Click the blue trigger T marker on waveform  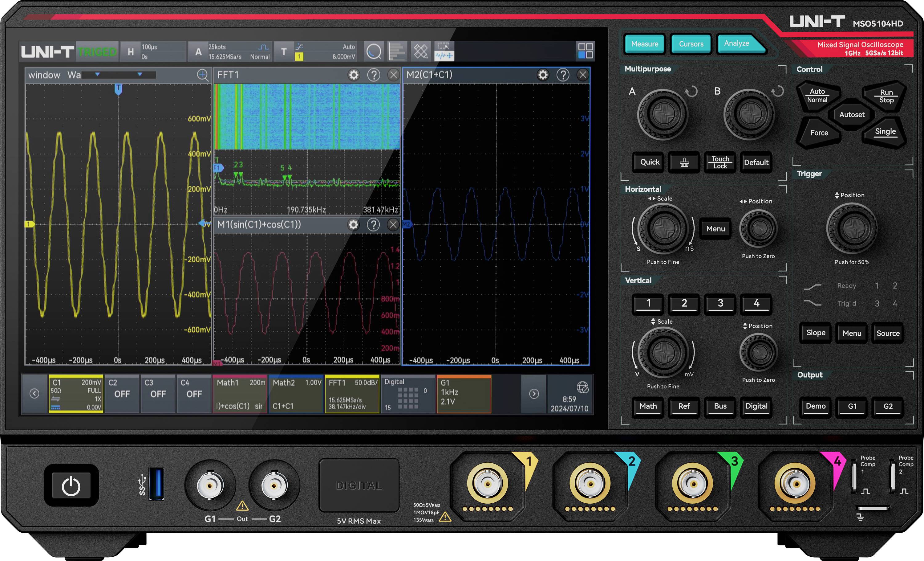[x=119, y=89]
